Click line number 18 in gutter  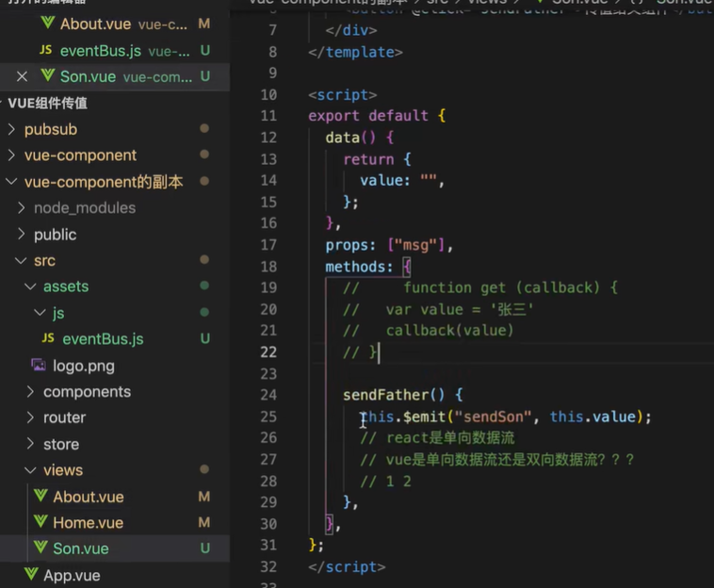click(268, 267)
